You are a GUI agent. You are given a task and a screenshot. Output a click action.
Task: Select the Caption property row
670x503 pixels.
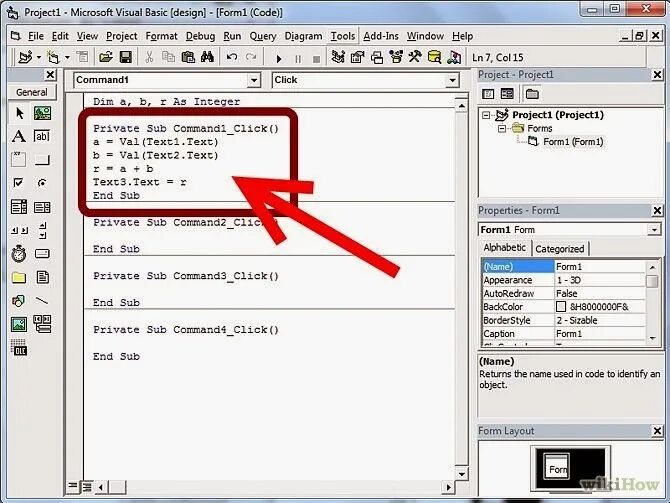click(x=563, y=334)
